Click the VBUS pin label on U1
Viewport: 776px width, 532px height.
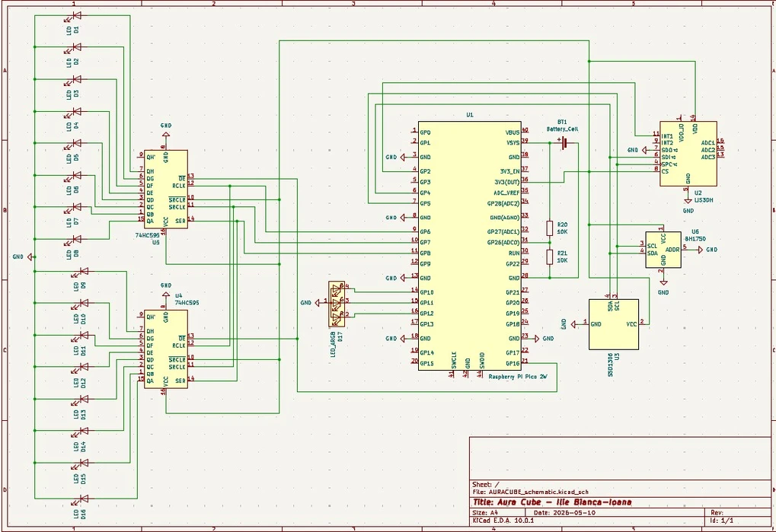pos(513,132)
